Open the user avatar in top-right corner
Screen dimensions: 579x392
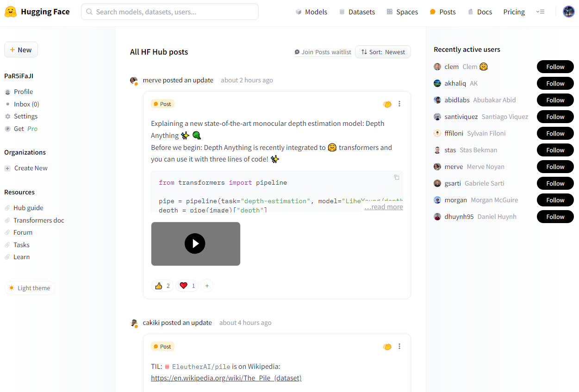(x=569, y=12)
